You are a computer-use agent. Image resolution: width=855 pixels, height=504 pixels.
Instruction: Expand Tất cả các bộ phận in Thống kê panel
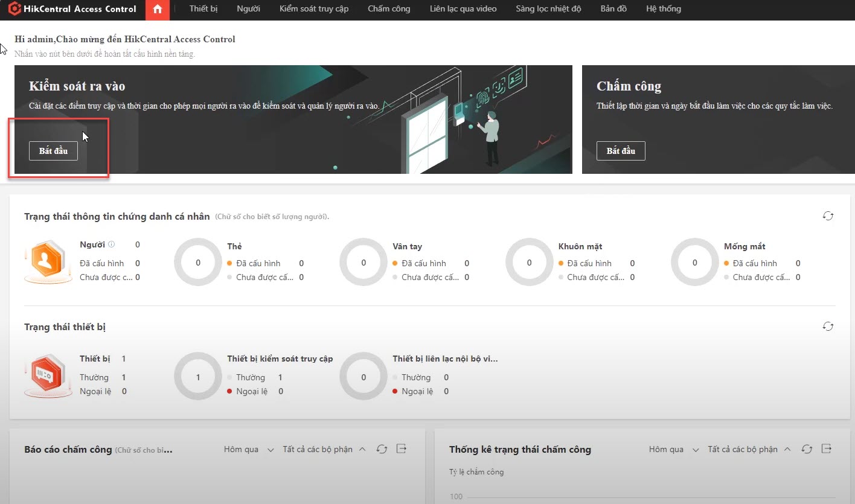pyautogui.click(x=749, y=449)
